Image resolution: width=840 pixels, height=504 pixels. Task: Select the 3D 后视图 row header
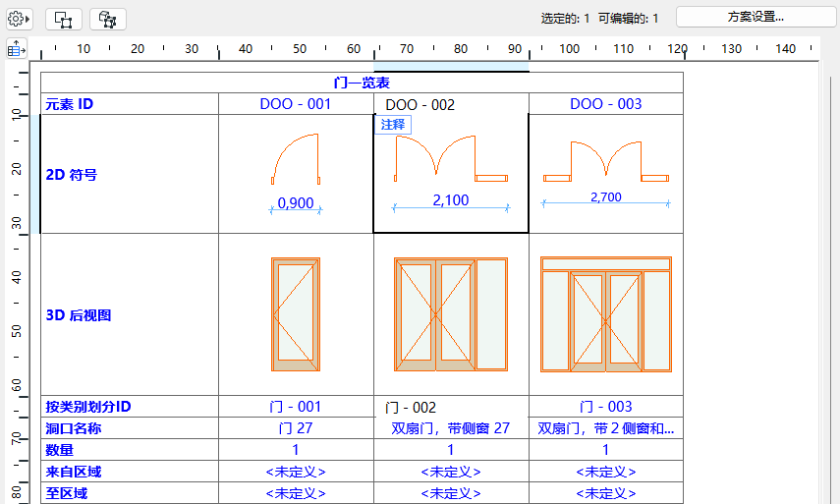click(130, 314)
